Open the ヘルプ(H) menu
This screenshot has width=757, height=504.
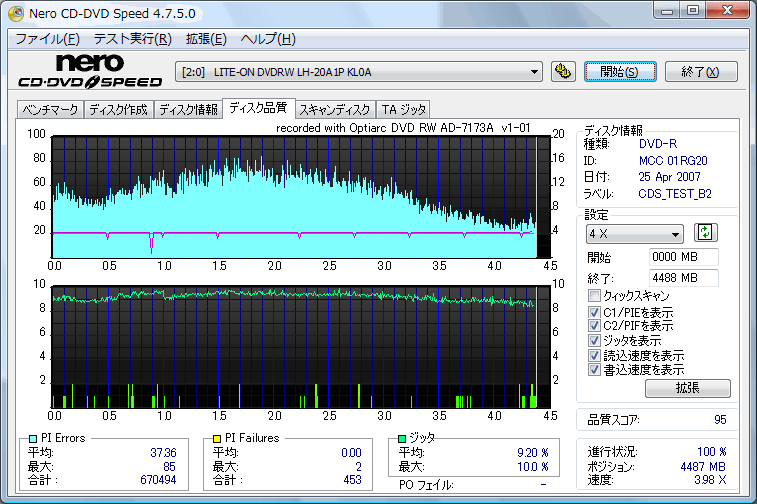268,39
